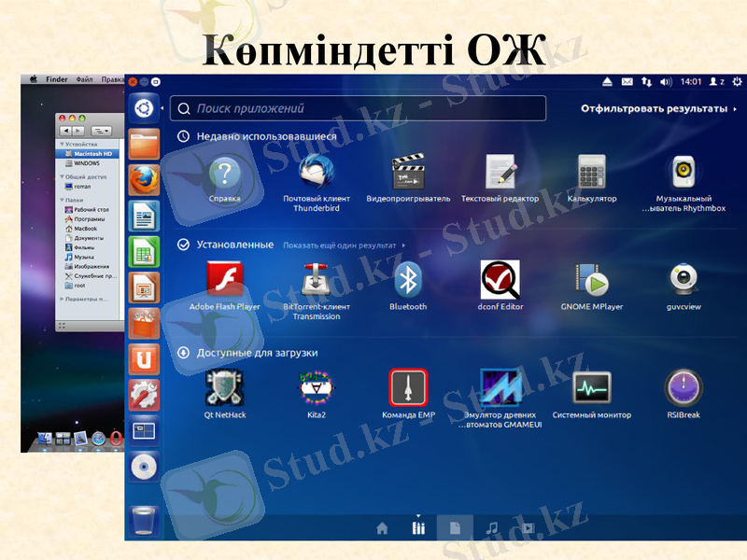Switch to the home lens tab

pyautogui.click(x=382, y=528)
